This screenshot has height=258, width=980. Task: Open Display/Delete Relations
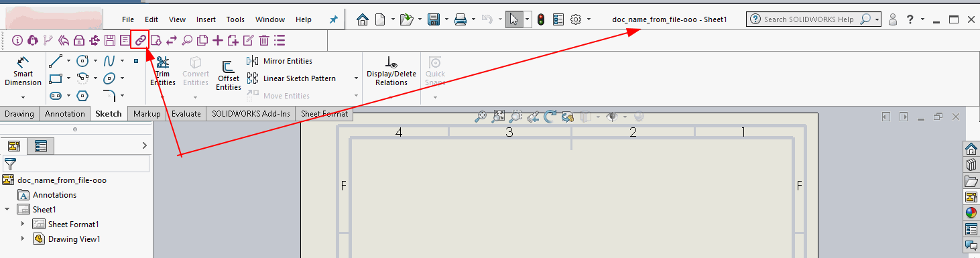tap(391, 71)
